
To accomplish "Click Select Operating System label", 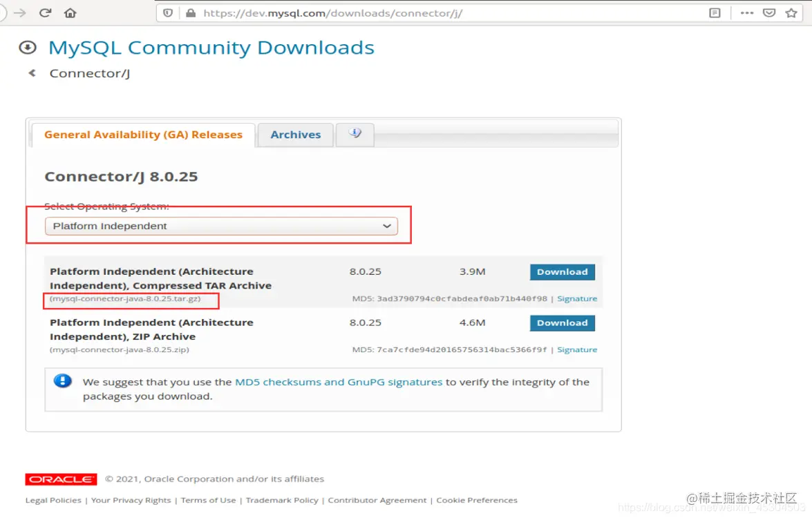I will 106,206.
